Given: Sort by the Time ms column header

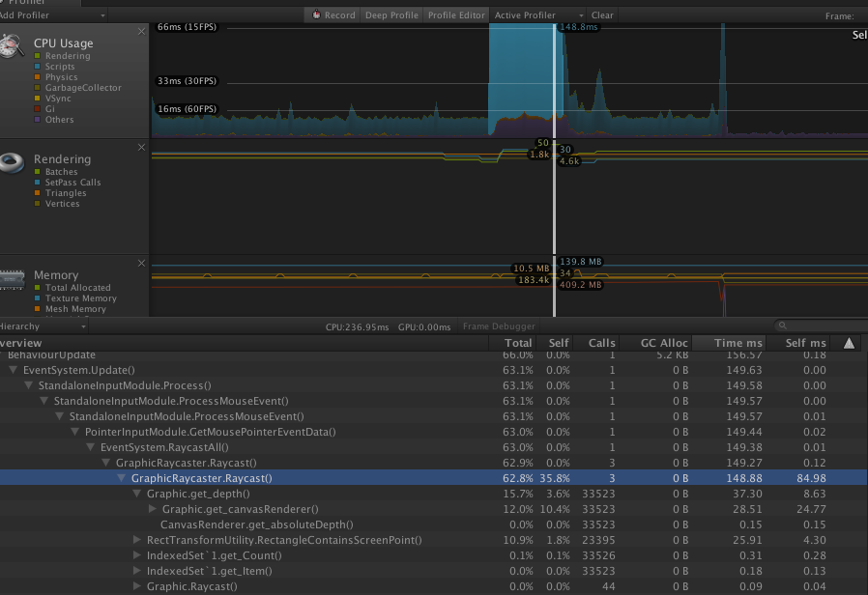Looking at the screenshot, I should click(729, 343).
